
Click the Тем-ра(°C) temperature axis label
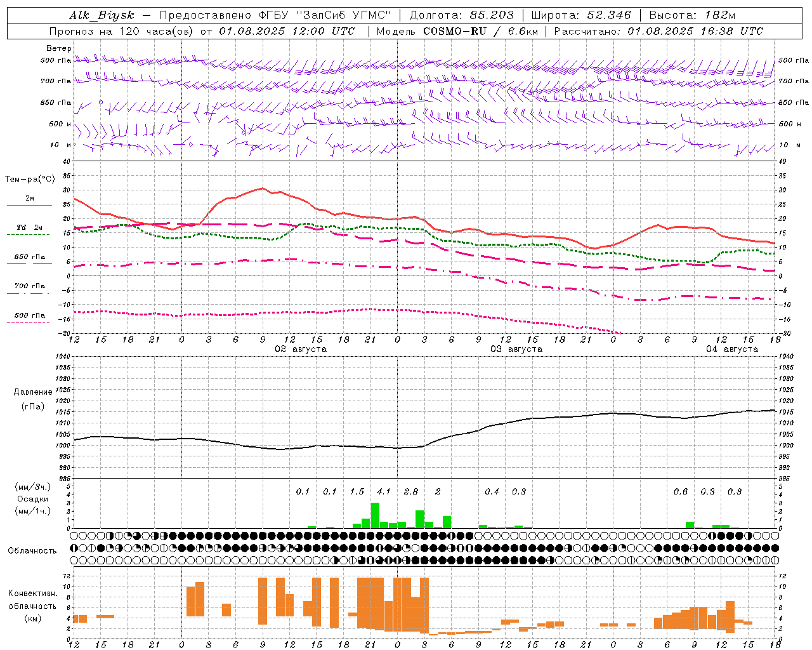coord(29,180)
